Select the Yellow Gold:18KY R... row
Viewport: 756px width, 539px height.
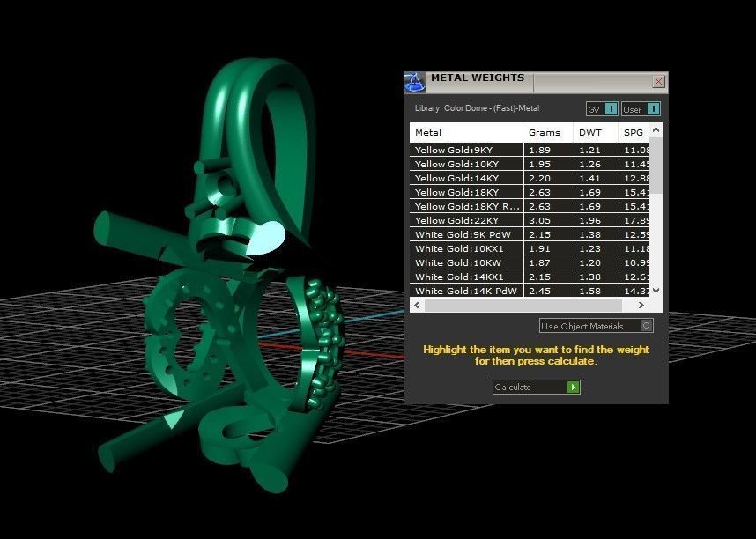coord(530,206)
